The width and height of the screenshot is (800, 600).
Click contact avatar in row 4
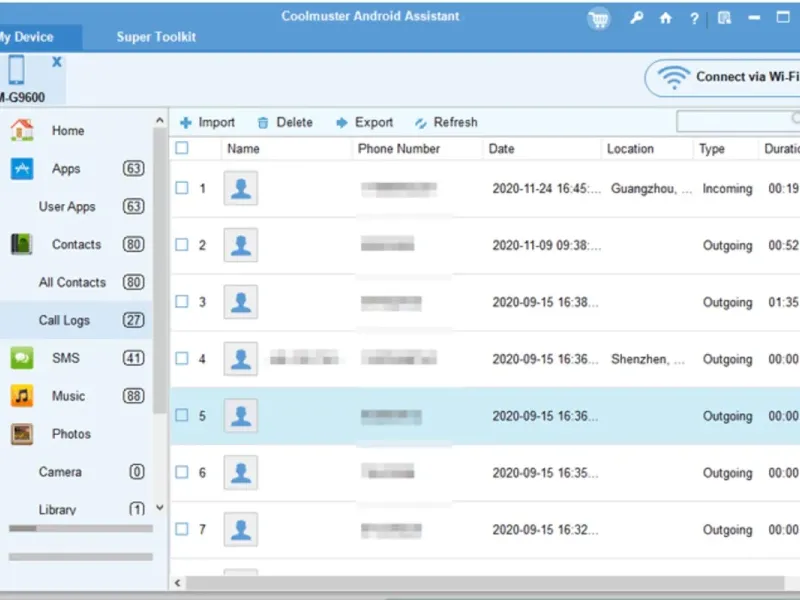[x=241, y=359]
